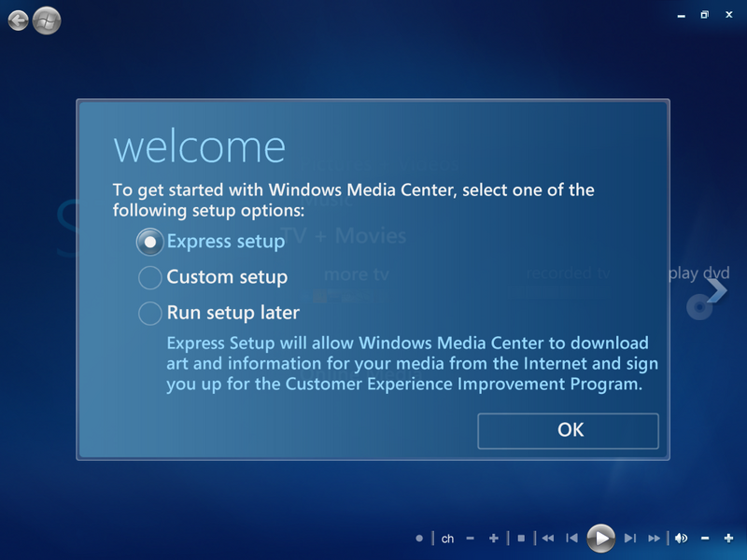Restore down the Media Center window
This screenshot has width=747, height=560.
click(705, 15)
